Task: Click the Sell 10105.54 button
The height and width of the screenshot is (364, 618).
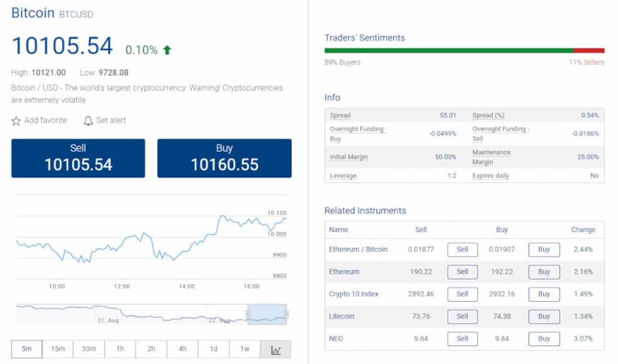Action: tap(78, 158)
